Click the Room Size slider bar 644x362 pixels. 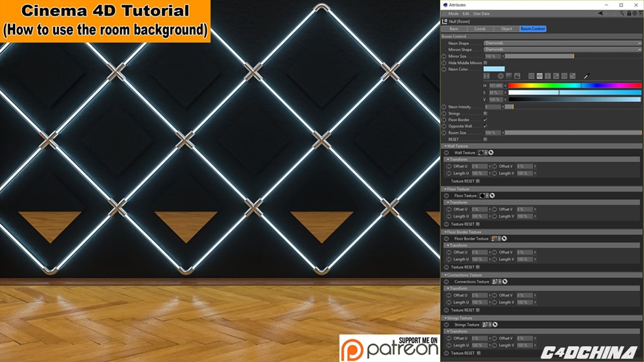[x=573, y=133]
